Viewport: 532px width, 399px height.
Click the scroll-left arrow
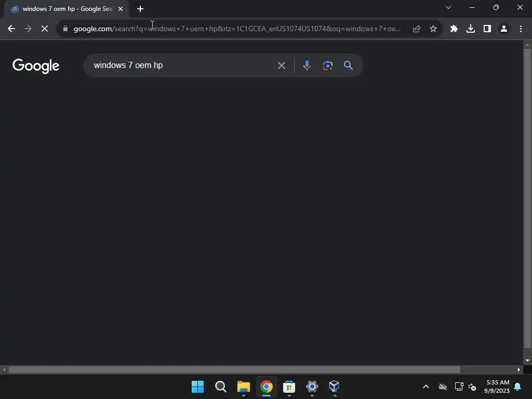click(x=4, y=369)
